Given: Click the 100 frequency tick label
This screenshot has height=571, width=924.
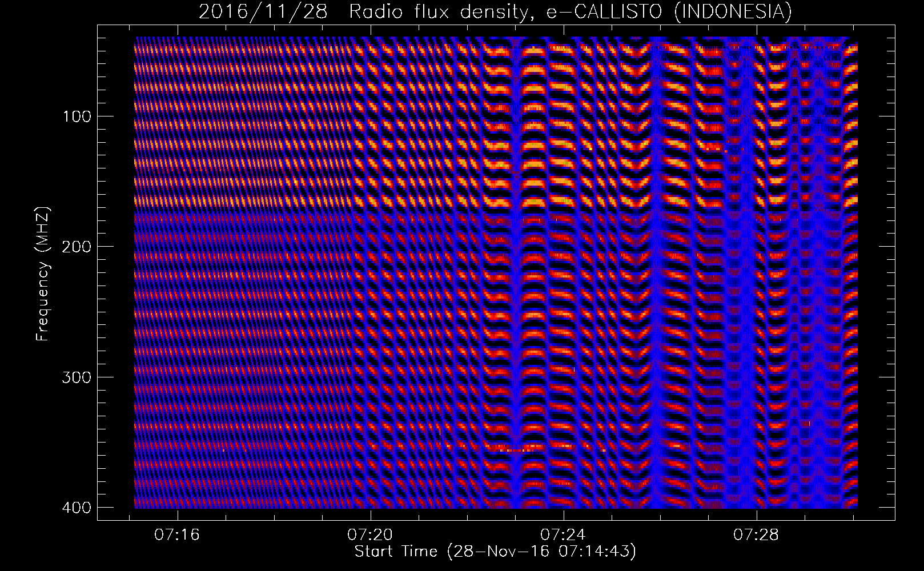Looking at the screenshot, I should point(76,116).
